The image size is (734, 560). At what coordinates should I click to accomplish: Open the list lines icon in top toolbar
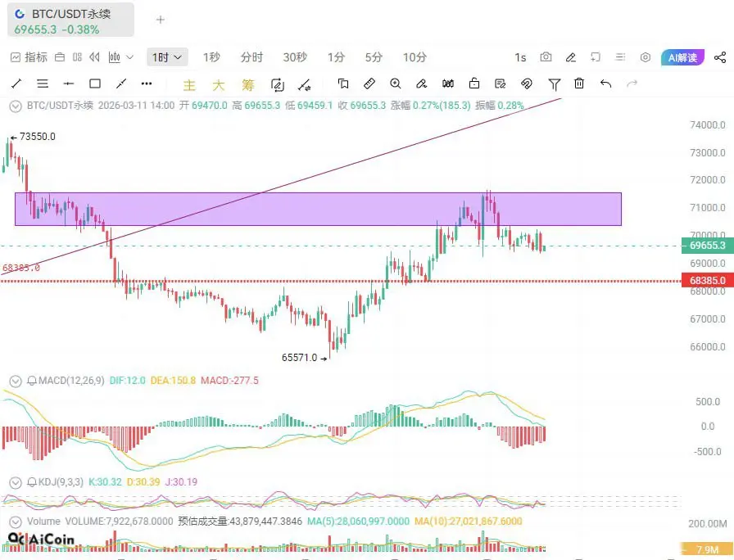click(620, 57)
